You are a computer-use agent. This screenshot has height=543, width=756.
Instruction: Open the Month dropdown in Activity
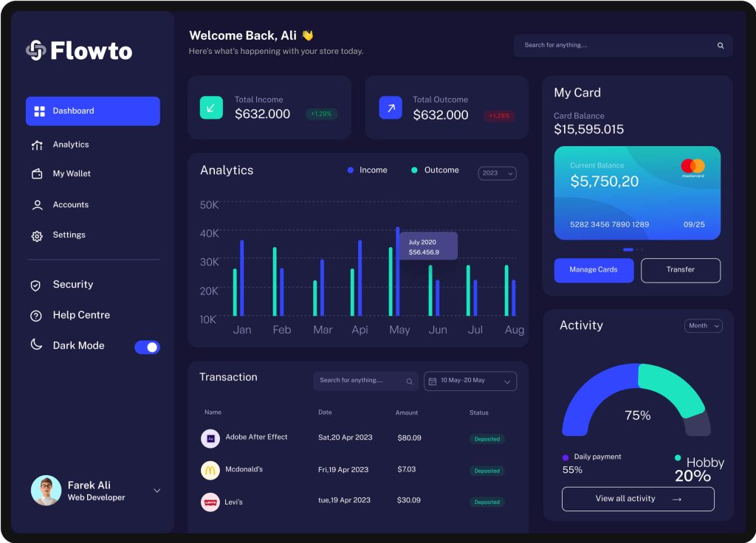tap(703, 325)
